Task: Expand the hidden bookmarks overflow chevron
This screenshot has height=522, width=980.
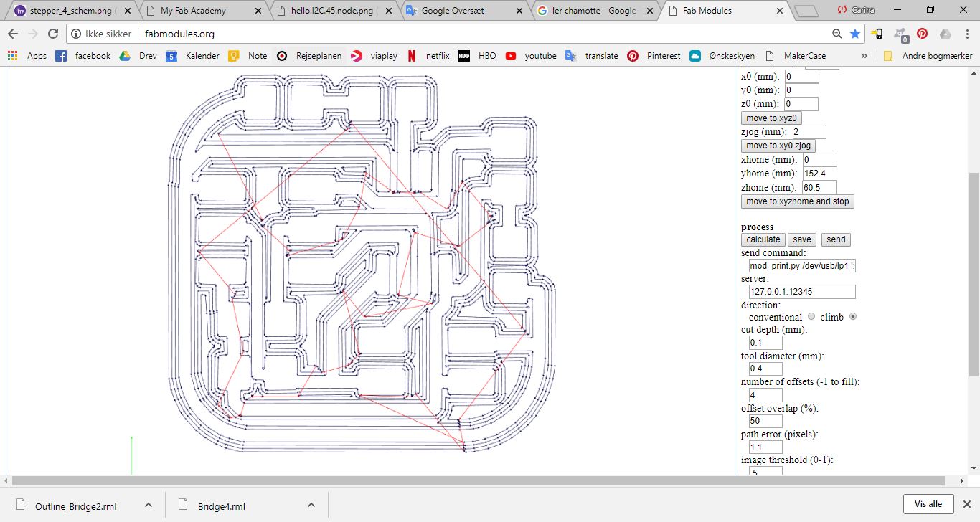Action: click(x=864, y=56)
